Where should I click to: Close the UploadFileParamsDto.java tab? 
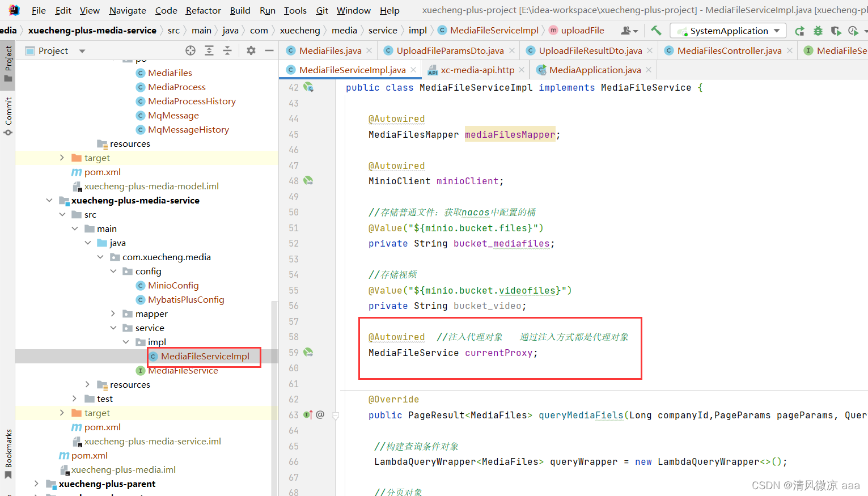[512, 50]
